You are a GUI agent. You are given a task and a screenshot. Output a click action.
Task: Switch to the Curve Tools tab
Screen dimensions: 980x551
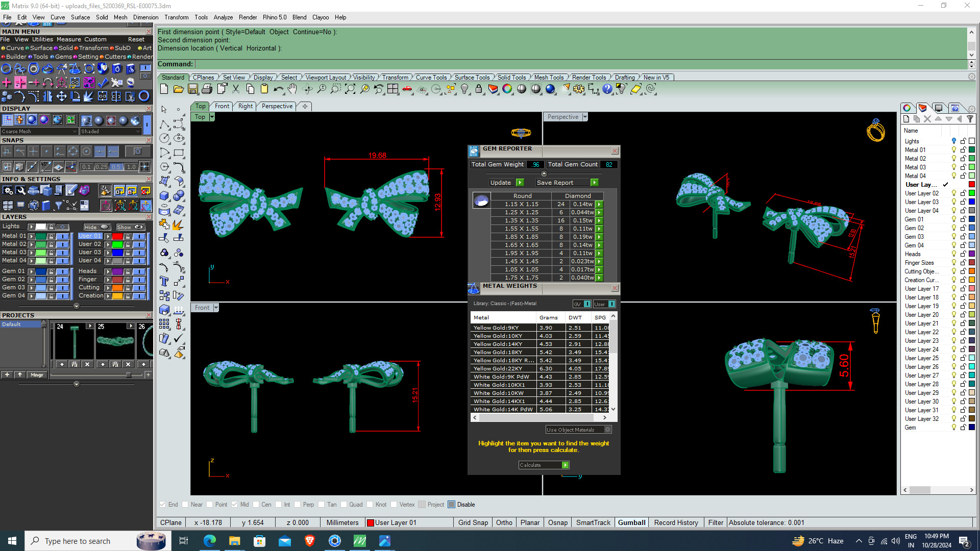[x=431, y=78]
